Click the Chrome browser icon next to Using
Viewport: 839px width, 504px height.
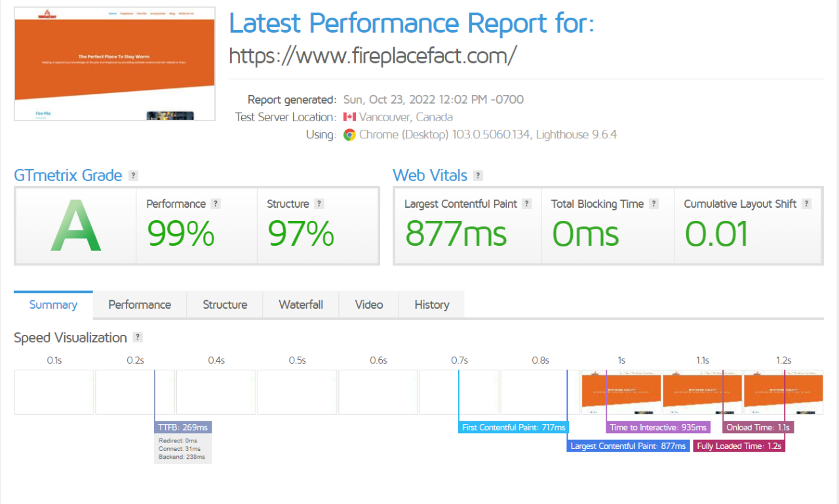pyautogui.click(x=349, y=134)
